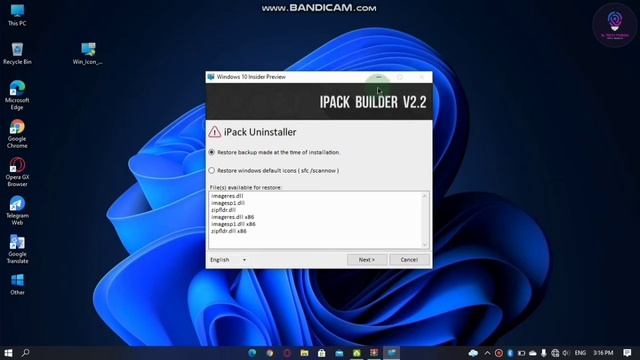Click the red recording tray icon
The image size is (640, 360).
(499, 353)
